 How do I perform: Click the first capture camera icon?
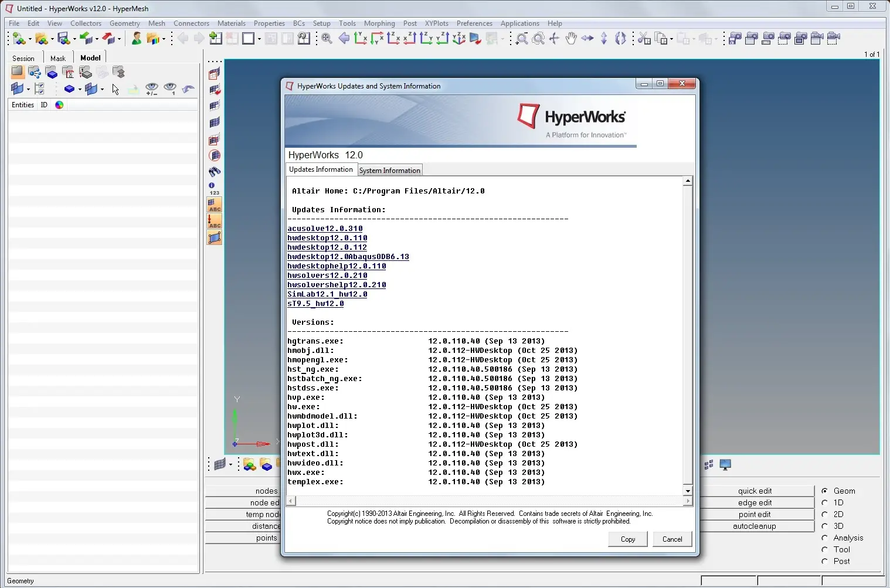[735, 39]
